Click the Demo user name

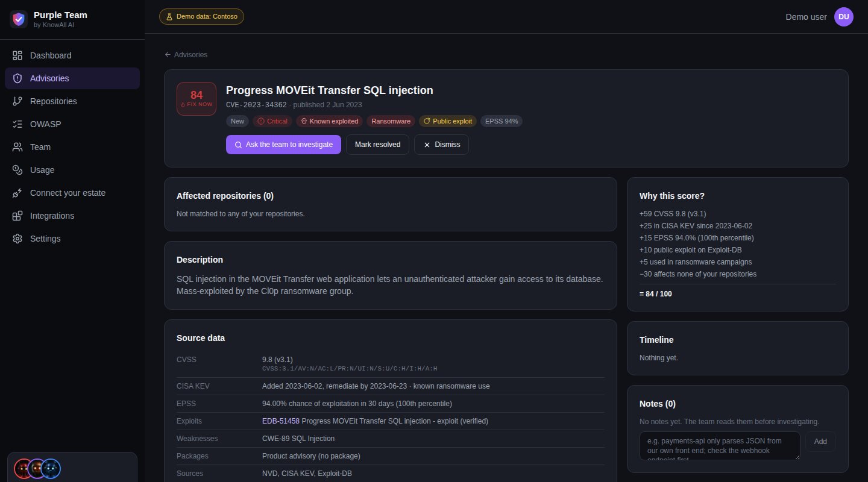(x=806, y=17)
